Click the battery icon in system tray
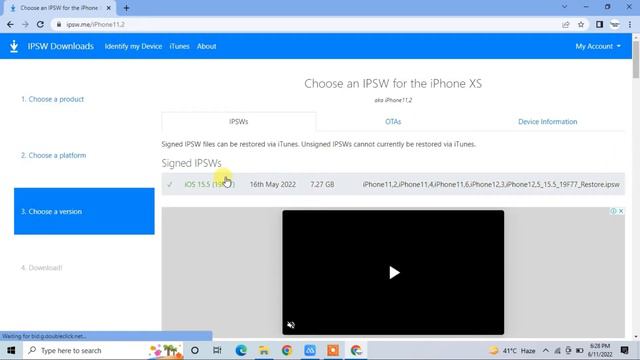Screen dimensions: 640x360 [580, 351]
